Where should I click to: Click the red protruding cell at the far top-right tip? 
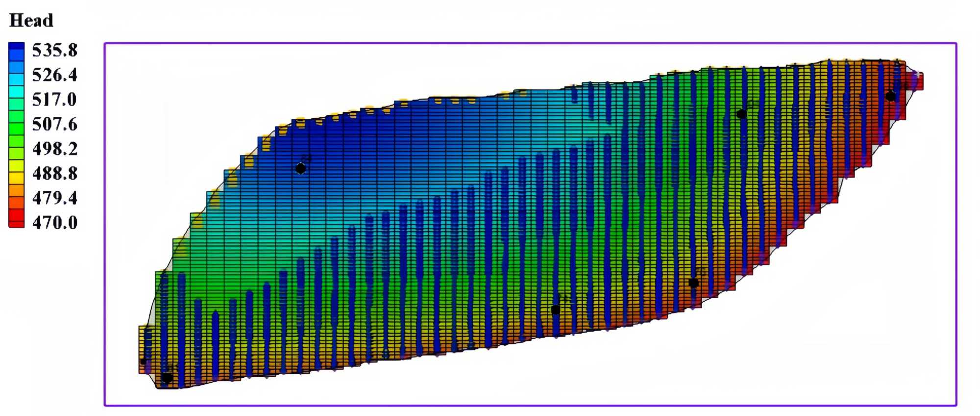tap(917, 81)
